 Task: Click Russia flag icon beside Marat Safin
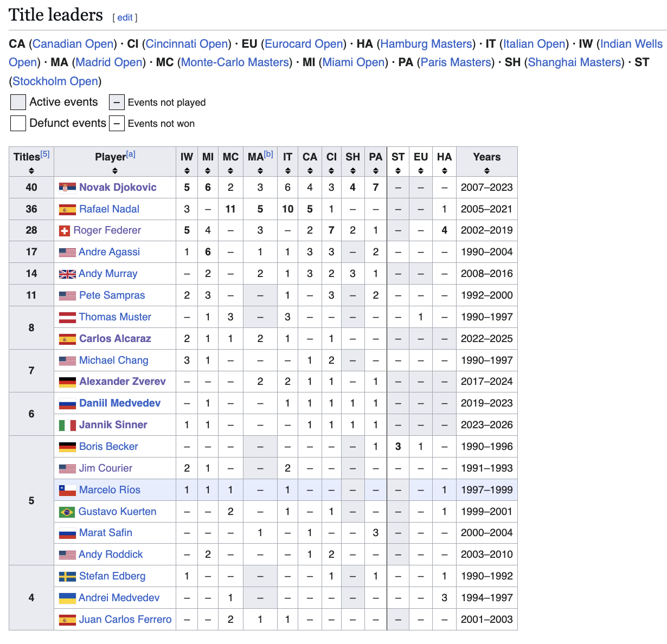67,533
